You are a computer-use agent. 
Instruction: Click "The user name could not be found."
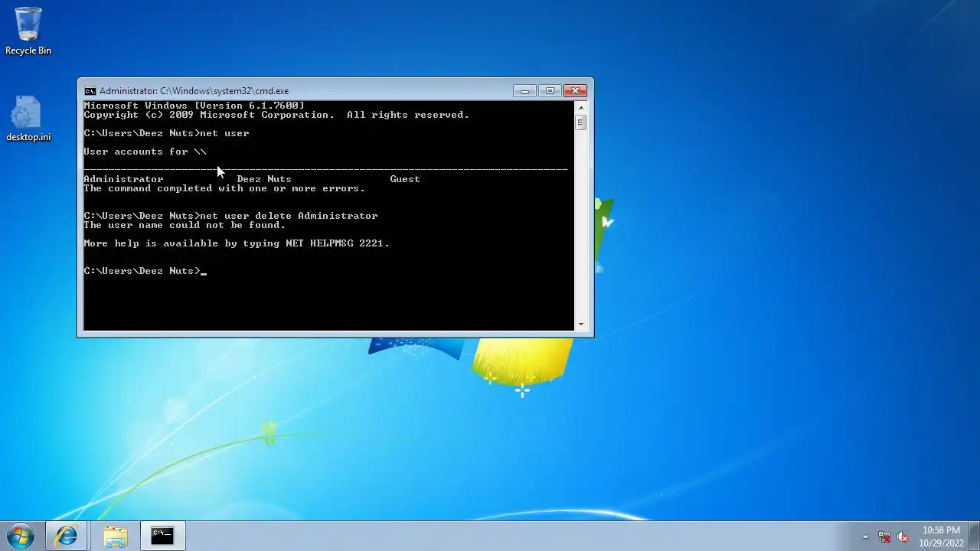pyautogui.click(x=185, y=225)
